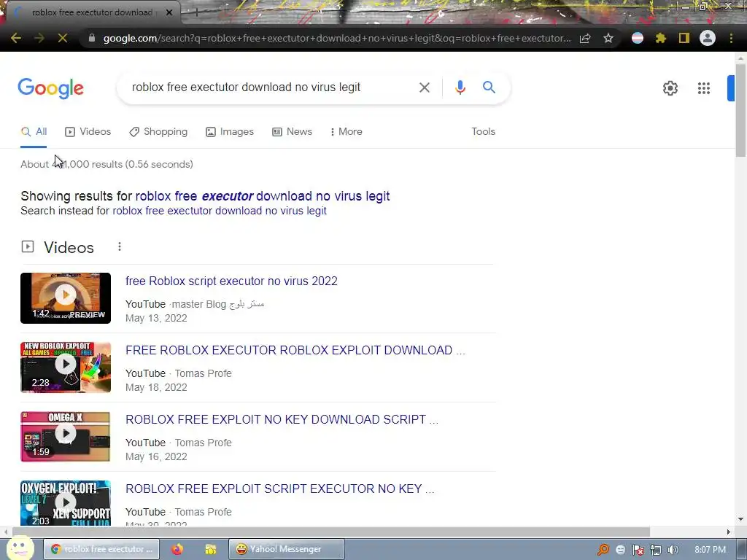Start voice search with the microphone
Screen dimensions: 747x560
click(460, 87)
